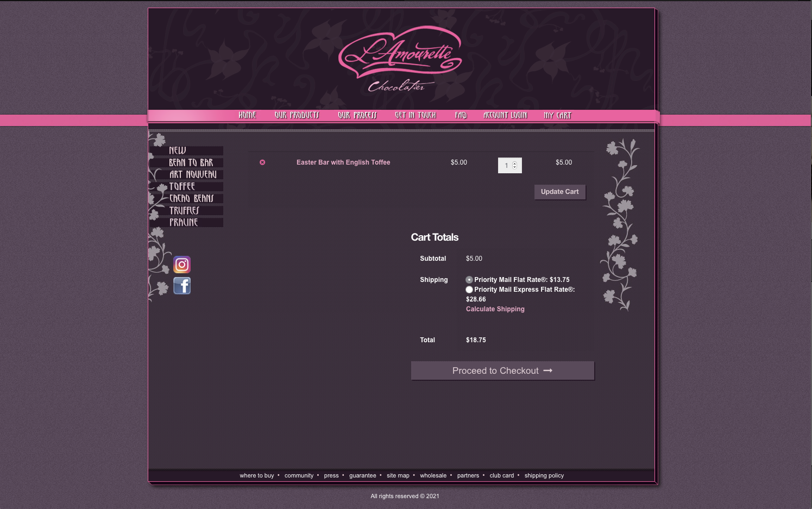
Task: Browse the Toffee category
Action: 187,186
